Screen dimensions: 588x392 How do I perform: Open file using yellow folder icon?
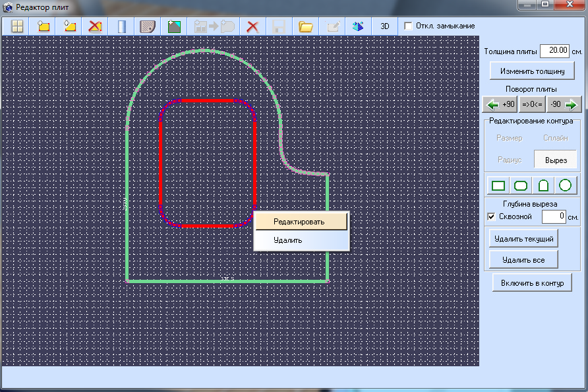305,26
